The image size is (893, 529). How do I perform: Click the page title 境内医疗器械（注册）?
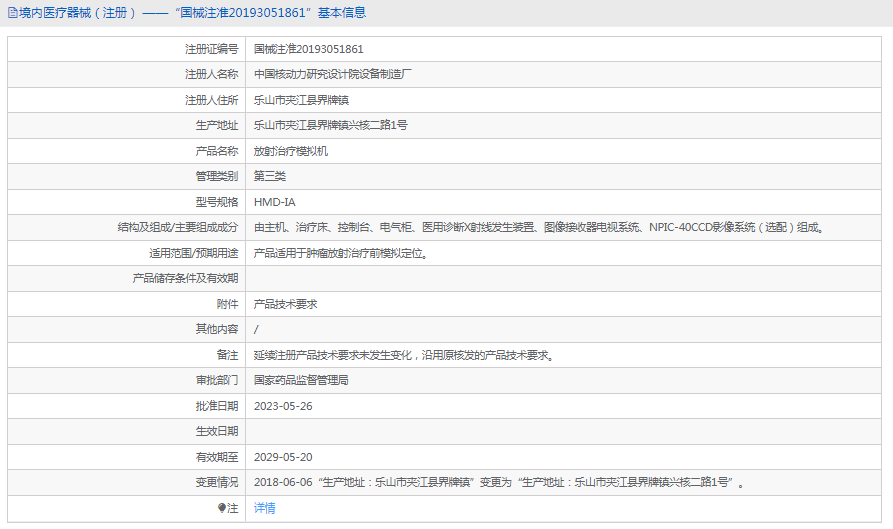[72, 13]
